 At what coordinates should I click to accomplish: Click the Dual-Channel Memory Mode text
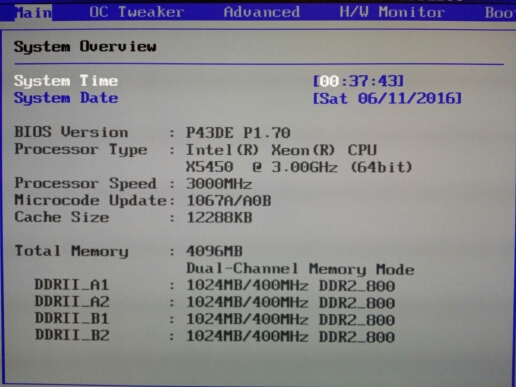300,269
